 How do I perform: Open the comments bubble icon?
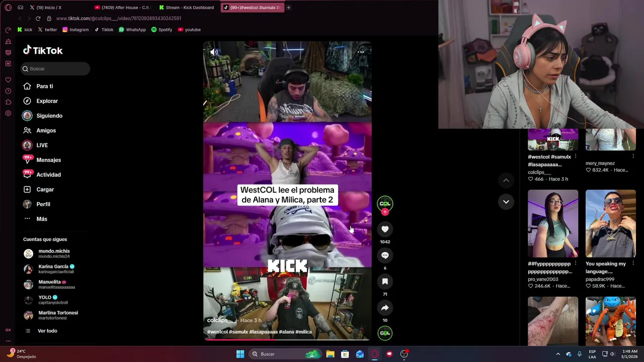click(385, 255)
